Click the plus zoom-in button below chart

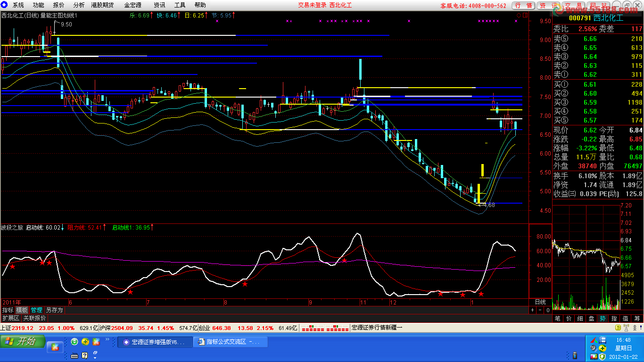pos(532,310)
